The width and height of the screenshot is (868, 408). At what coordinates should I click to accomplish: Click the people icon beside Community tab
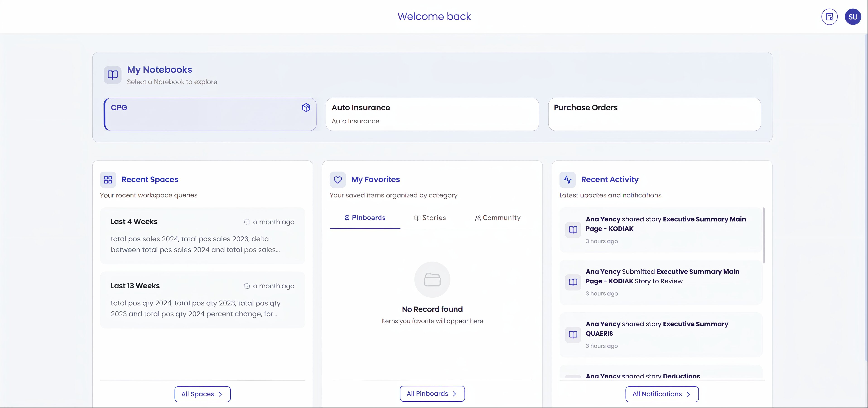(x=478, y=218)
